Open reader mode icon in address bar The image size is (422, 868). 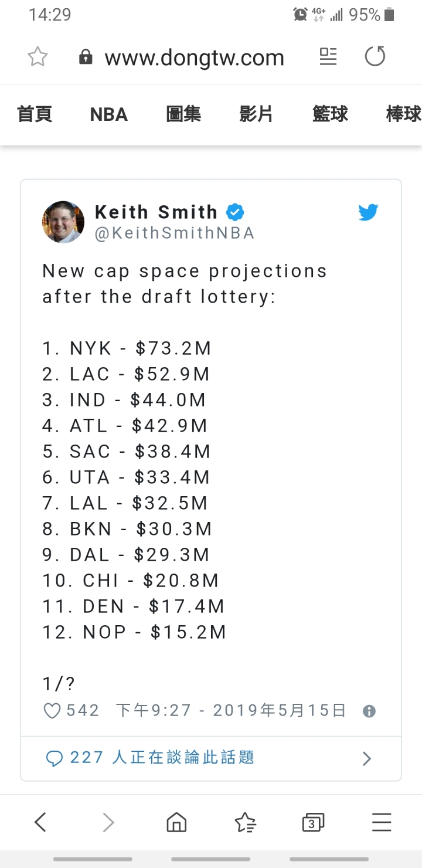pos(328,57)
